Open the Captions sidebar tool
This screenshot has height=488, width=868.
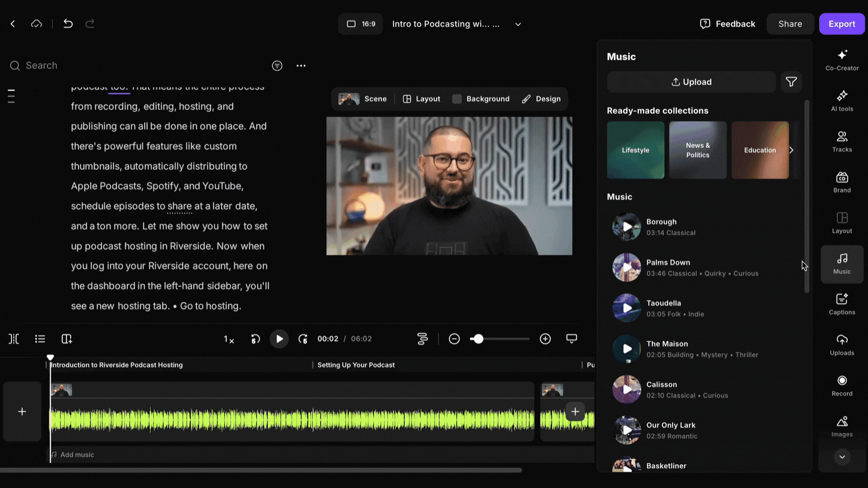(842, 304)
